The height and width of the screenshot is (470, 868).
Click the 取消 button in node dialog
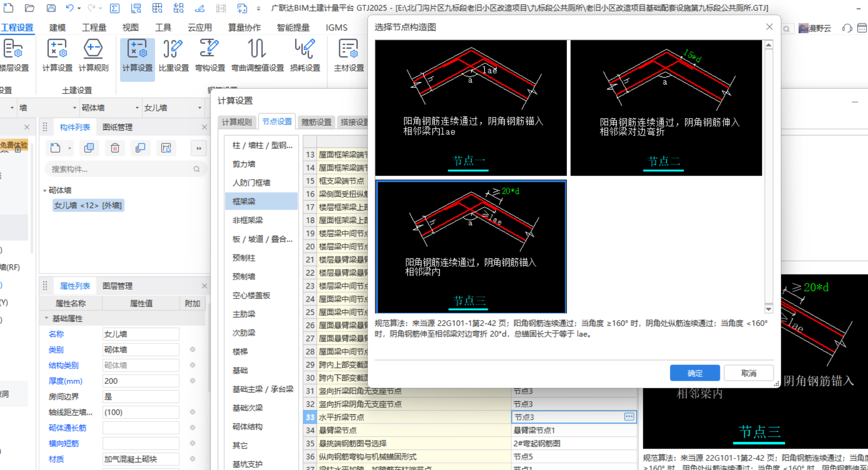click(x=749, y=373)
